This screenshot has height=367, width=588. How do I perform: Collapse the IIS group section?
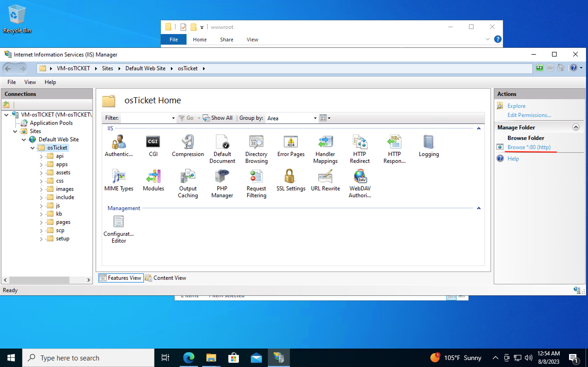click(x=478, y=128)
